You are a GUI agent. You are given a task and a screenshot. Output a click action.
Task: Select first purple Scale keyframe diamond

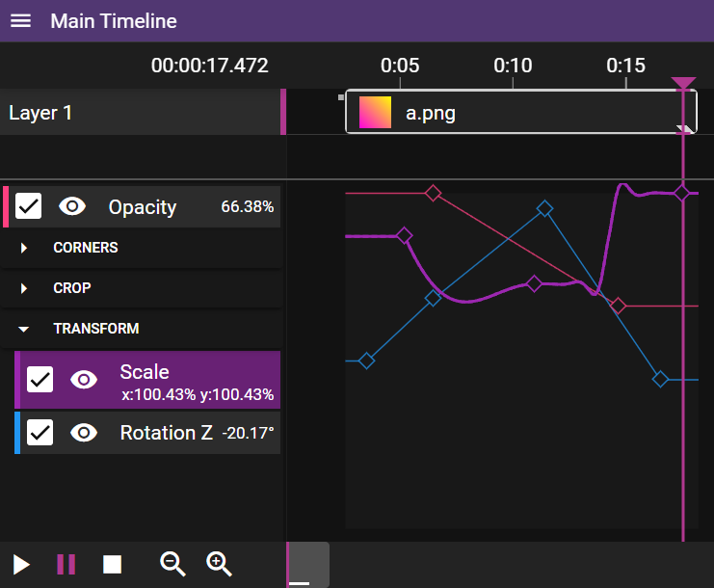pos(405,236)
